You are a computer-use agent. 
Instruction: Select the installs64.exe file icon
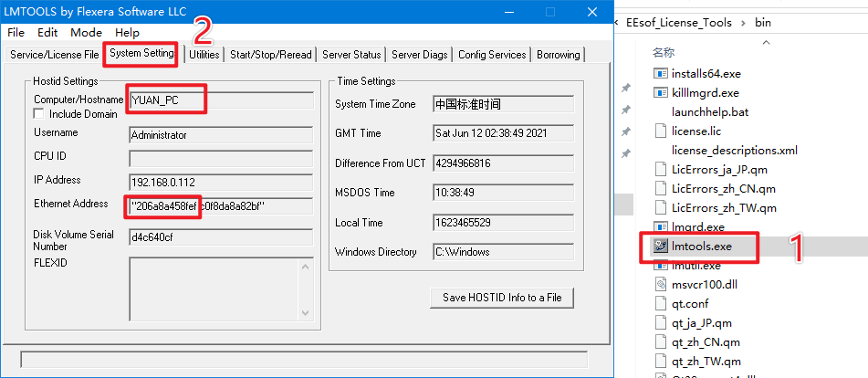coord(660,73)
